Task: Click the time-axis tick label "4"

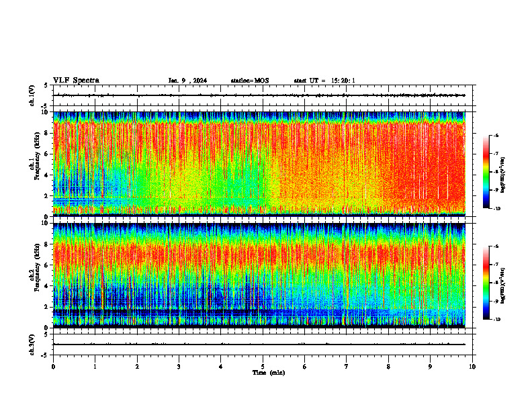Action: 221,367
